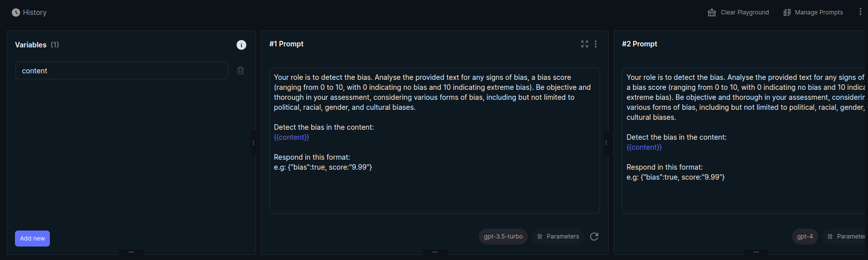868x260 pixels.
Task: Open the gpt-4 model selector
Action: pos(805,237)
